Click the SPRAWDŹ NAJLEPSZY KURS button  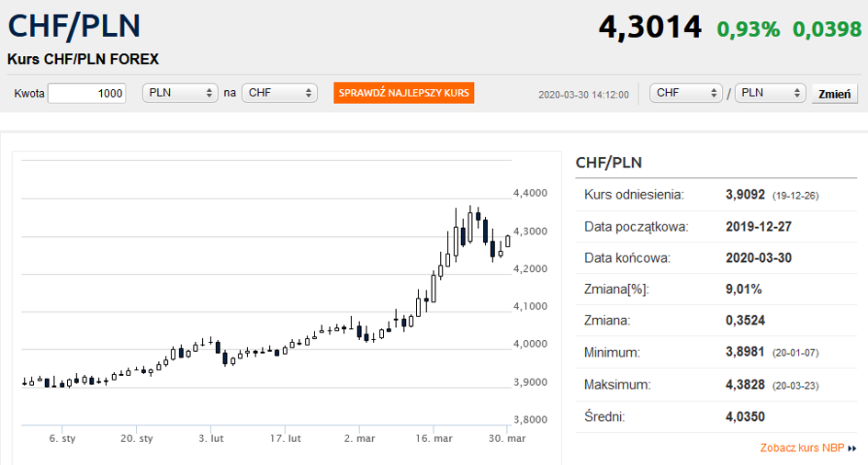coord(403,93)
